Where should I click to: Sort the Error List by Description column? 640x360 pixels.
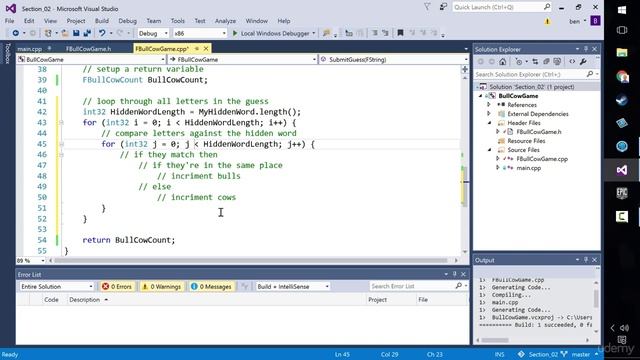[84, 300]
